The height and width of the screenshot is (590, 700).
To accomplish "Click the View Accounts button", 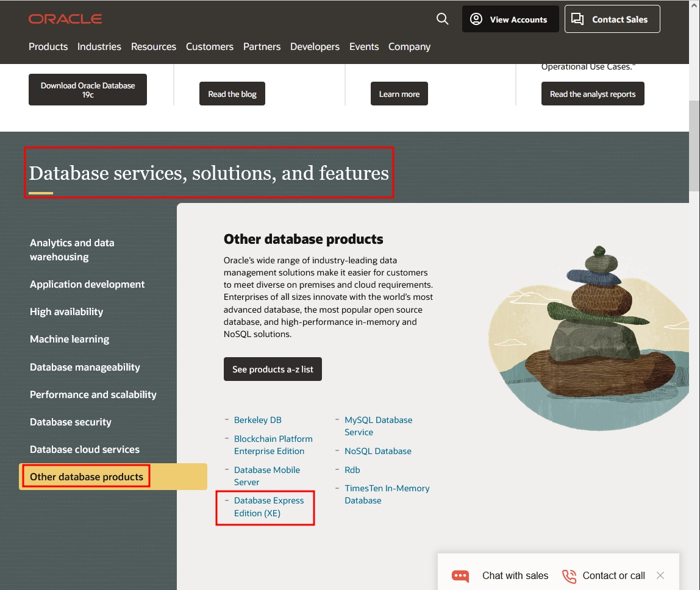I will tap(510, 19).
